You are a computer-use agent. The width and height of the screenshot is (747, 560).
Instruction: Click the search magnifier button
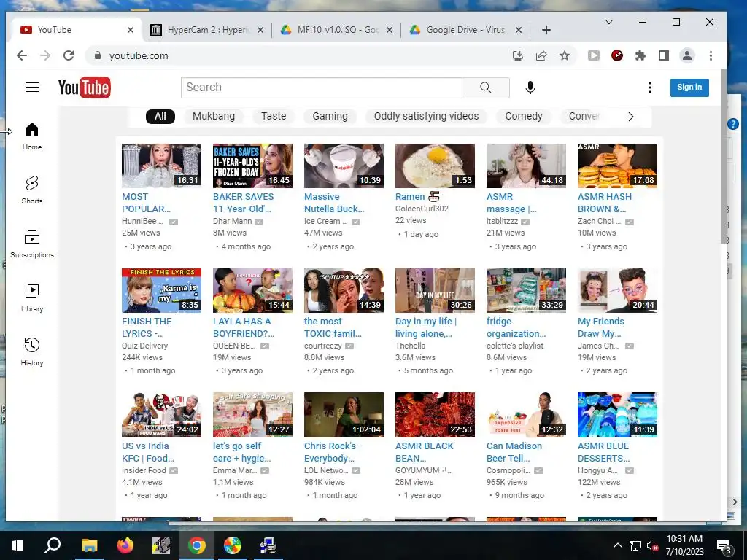(x=485, y=87)
